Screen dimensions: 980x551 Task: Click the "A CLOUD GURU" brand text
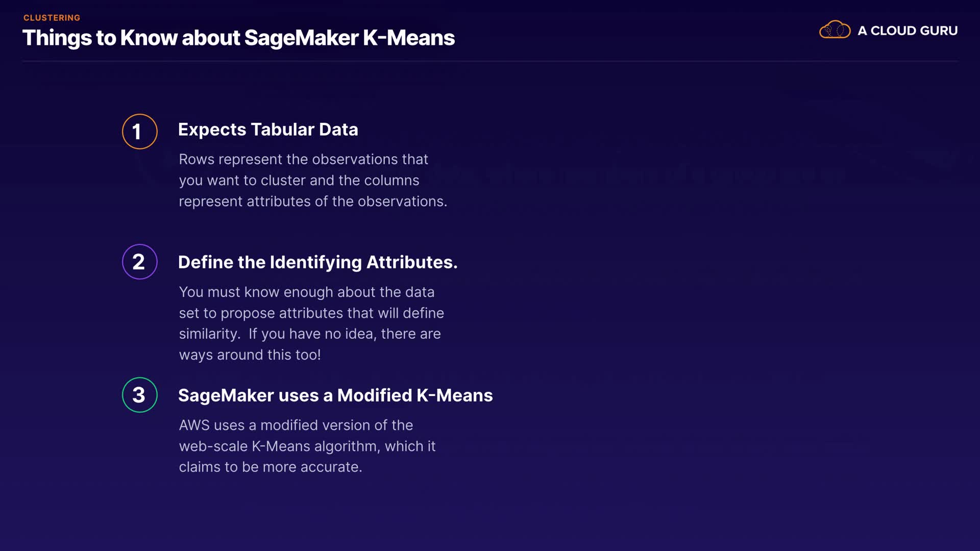coord(907,31)
